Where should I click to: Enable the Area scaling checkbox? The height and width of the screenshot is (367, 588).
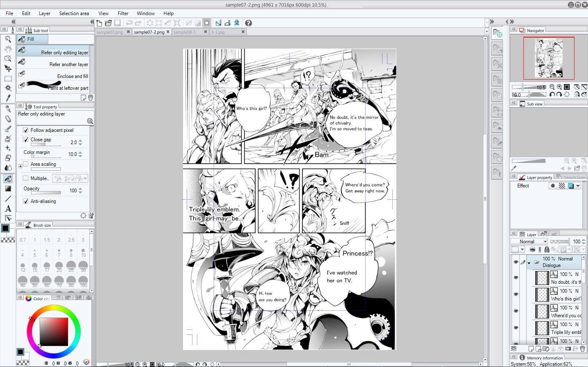[26, 164]
